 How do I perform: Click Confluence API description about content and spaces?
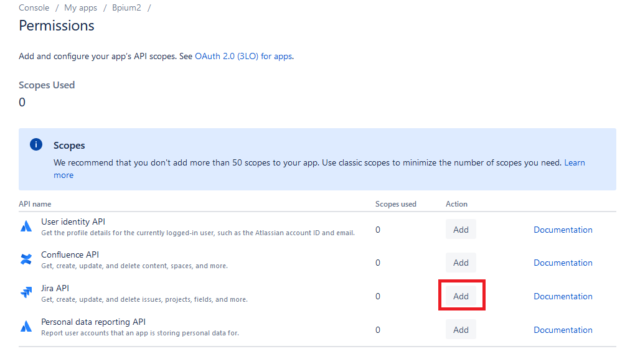[x=134, y=266]
